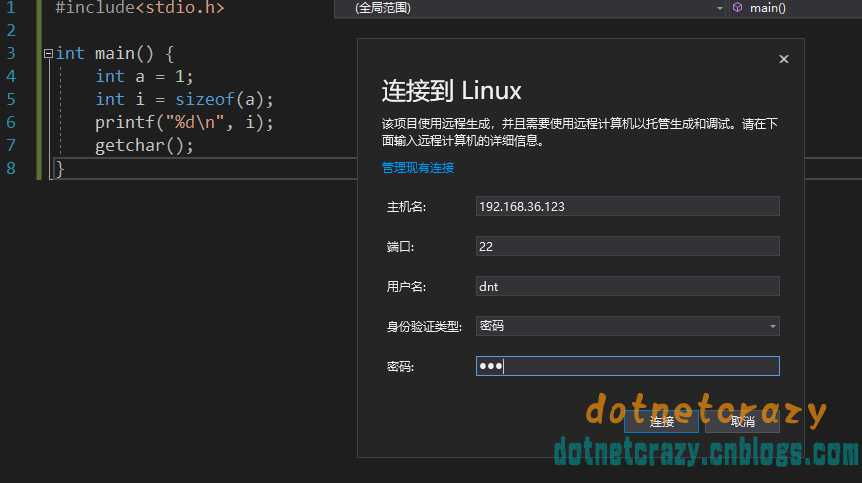
Task: Open the 身份验证类型 dropdown
Action: (627, 326)
